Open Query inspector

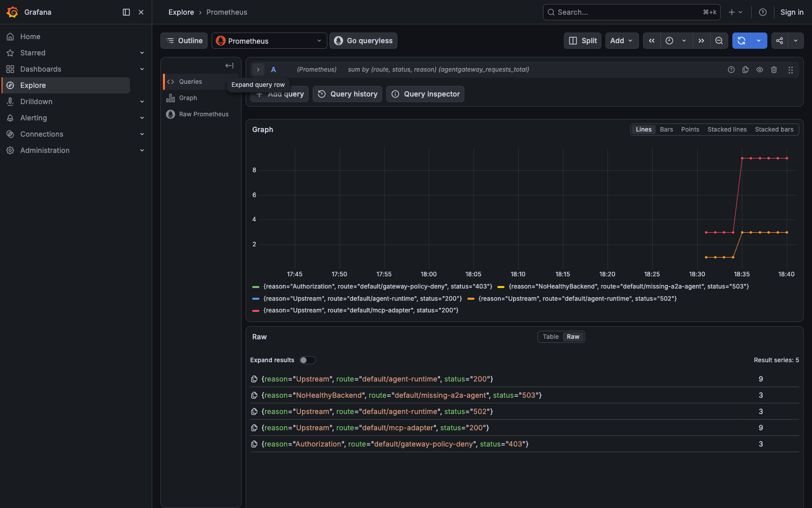click(x=425, y=94)
